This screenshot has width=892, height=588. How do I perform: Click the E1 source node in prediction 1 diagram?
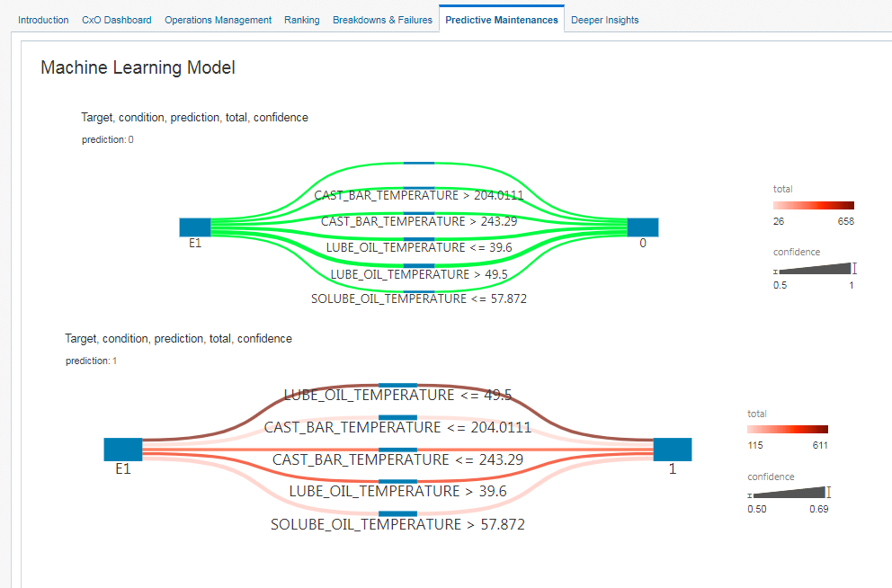122,449
